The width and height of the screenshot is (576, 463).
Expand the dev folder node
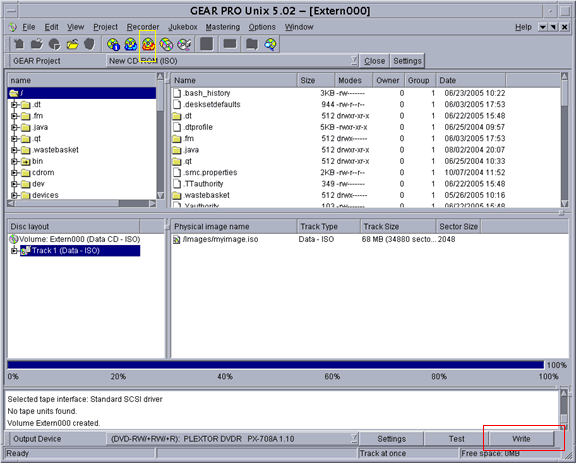14,184
